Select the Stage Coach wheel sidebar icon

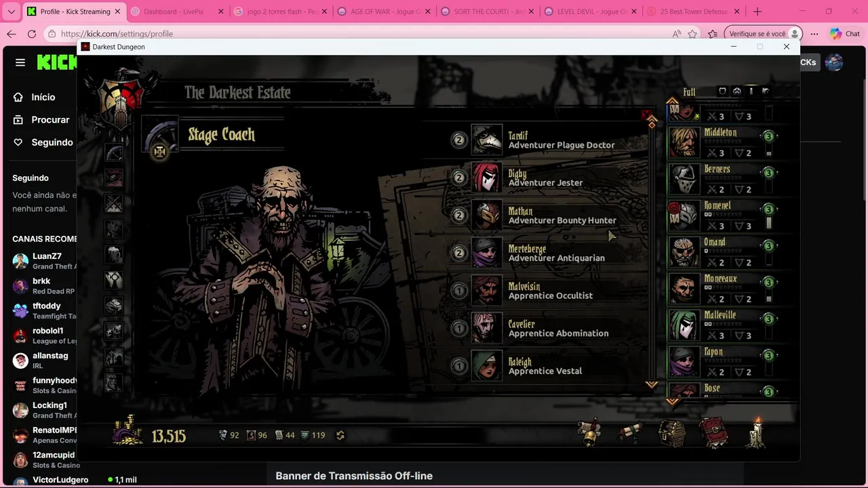click(x=114, y=152)
